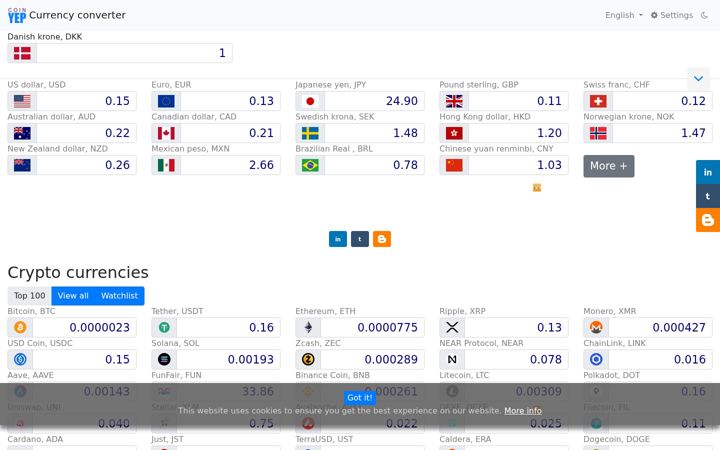Click center Tumblr share button

(360, 239)
